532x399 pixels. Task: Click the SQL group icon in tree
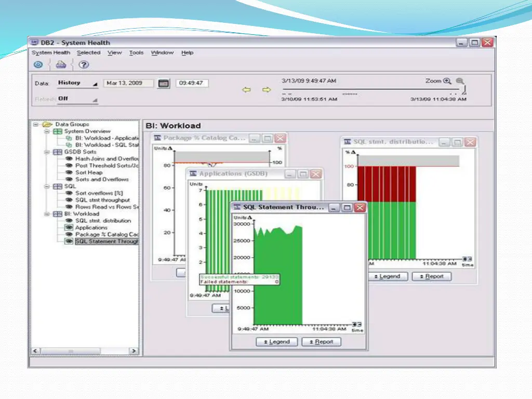click(58, 187)
